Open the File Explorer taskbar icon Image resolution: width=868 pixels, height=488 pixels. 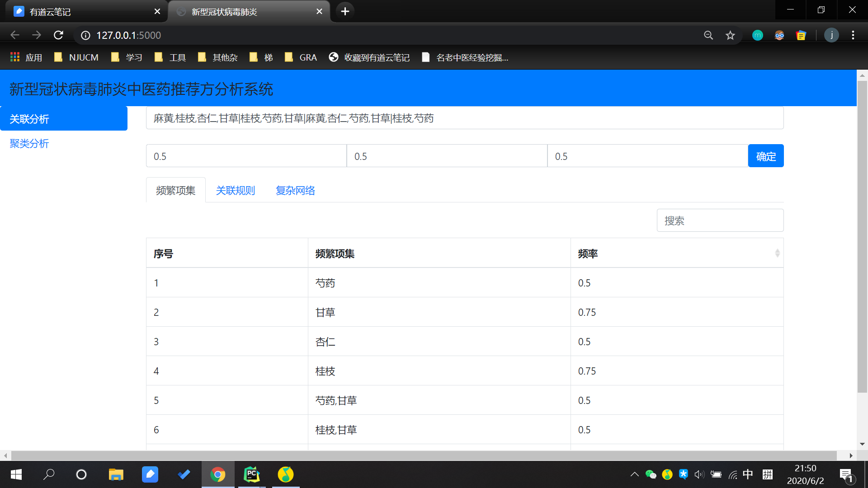pyautogui.click(x=116, y=474)
